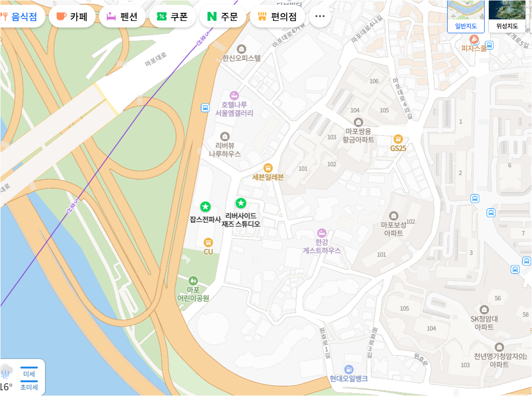Screen dimensions: 532x396
Task: Select the 한강 게스트하우스 lodging icon
Action: pos(322,233)
